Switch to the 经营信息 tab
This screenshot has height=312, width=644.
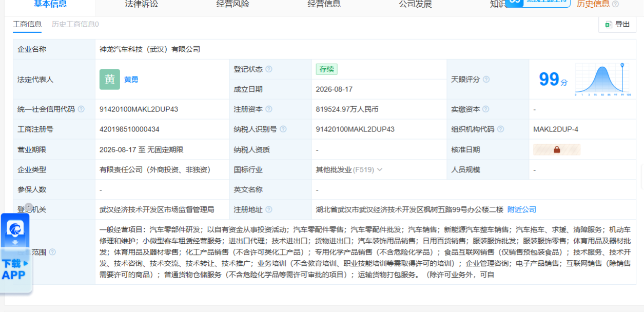point(324,4)
